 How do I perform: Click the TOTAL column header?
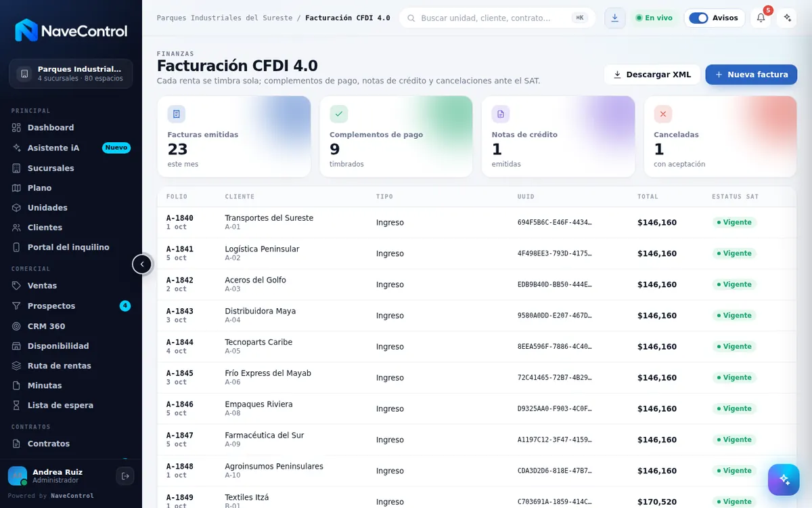[648, 196]
